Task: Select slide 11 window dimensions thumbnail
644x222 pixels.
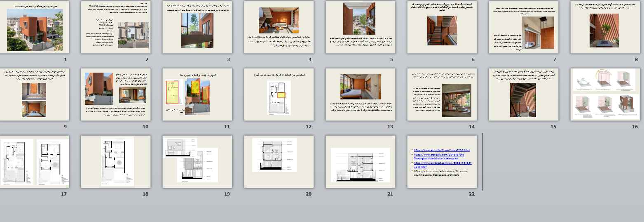Action: (197, 94)
